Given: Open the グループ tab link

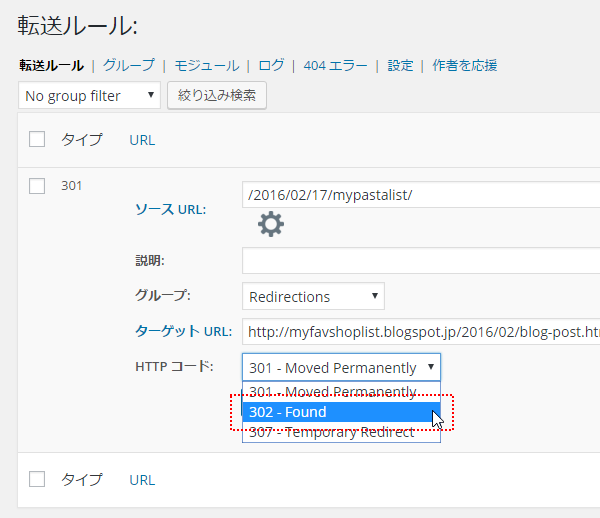Looking at the screenshot, I should pyautogui.click(x=128, y=65).
